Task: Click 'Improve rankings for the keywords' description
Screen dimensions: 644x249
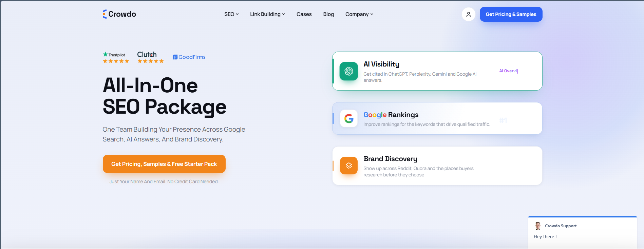Action: 427,124
